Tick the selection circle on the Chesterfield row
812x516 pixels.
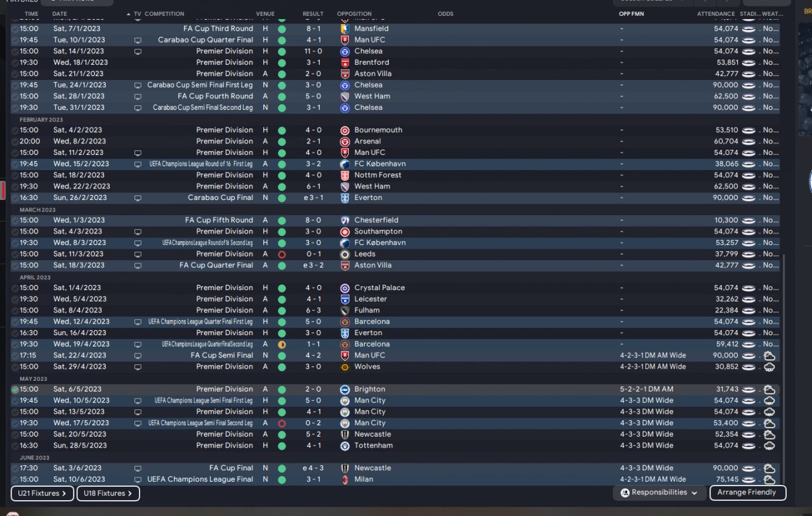tap(15, 220)
